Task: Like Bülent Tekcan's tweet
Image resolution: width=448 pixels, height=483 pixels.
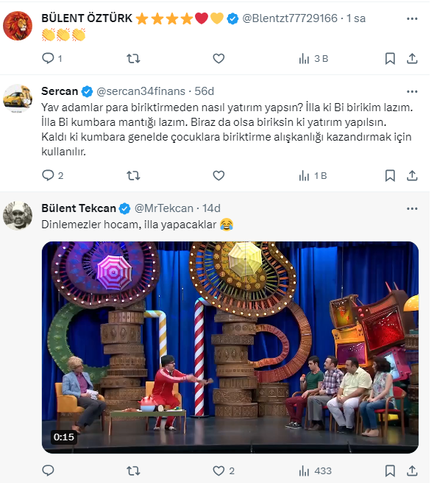Action: (218, 470)
